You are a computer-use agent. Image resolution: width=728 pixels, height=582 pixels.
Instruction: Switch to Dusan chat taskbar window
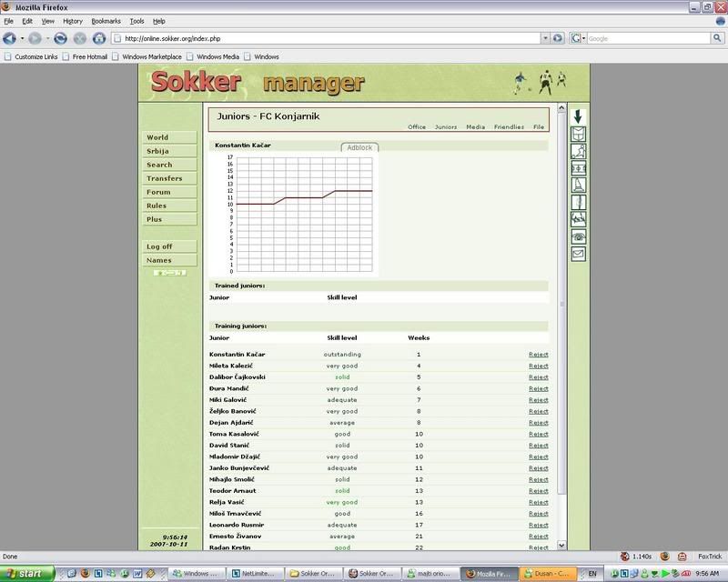(548, 574)
